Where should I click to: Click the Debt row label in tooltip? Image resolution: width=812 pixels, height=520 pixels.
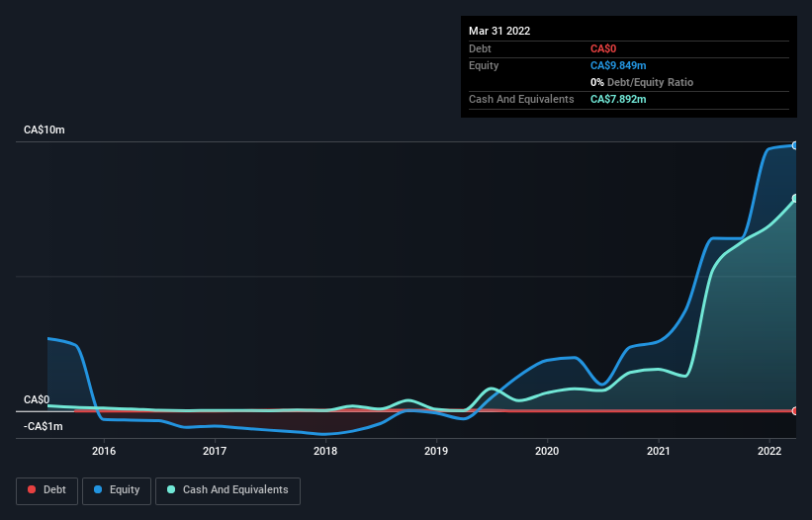coord(480,49)
